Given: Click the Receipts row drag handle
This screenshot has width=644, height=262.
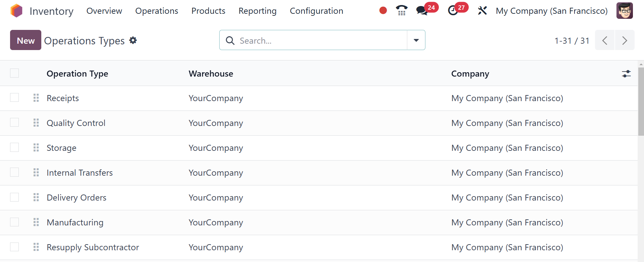Looking at the screenshot, I should 36,98.
